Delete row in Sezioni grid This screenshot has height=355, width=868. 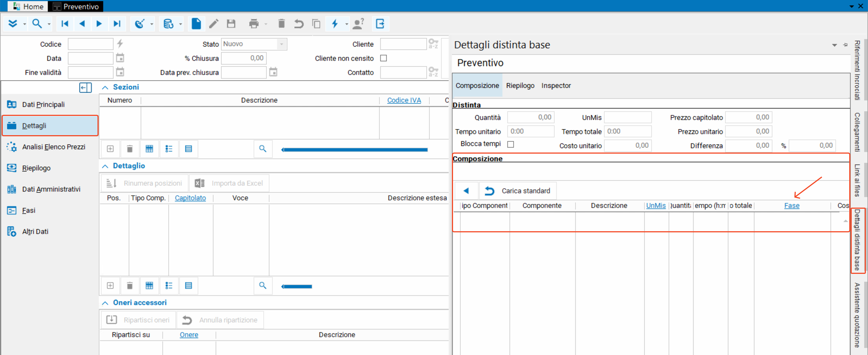pyautogui.click(x=130, y=148)
